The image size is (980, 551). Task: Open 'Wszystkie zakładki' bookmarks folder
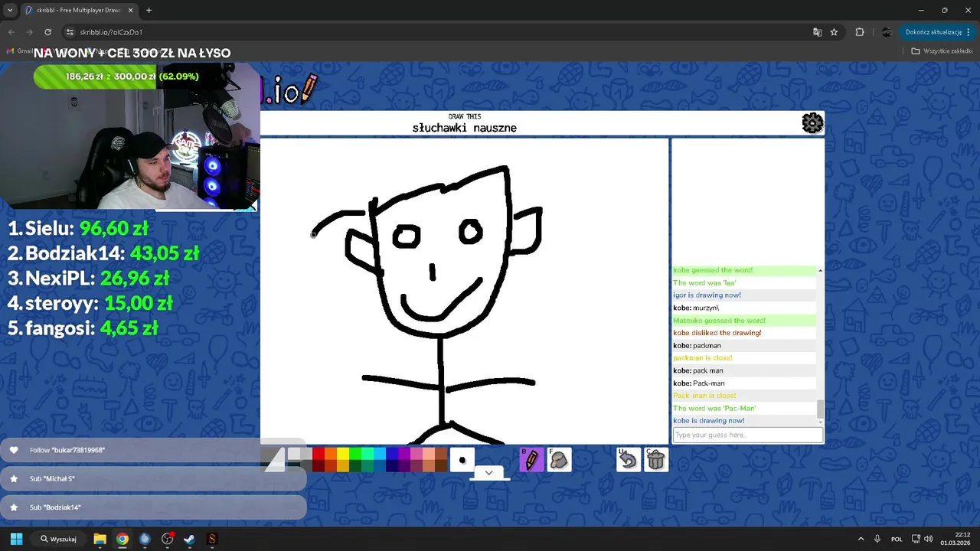[x=942, y=51]
